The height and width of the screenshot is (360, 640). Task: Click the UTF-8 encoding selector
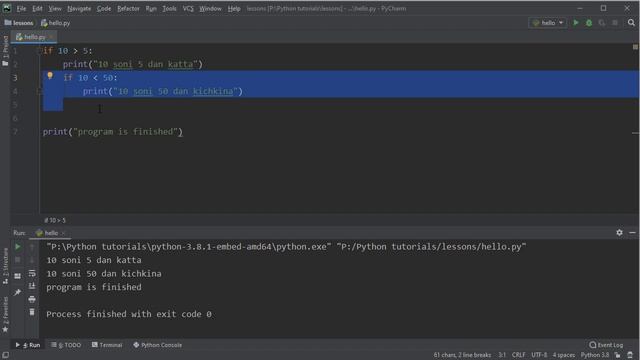click(539, 355)
